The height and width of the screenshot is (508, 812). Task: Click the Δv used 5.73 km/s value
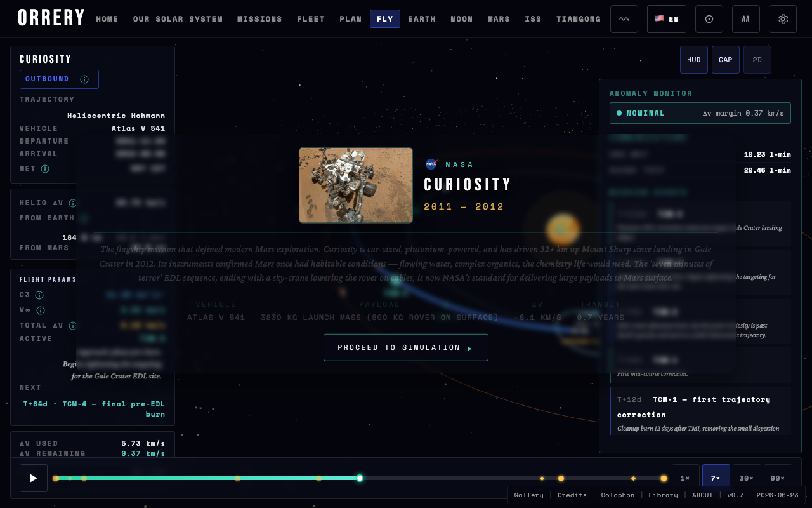pyautogui.click(x=143, y=443)
